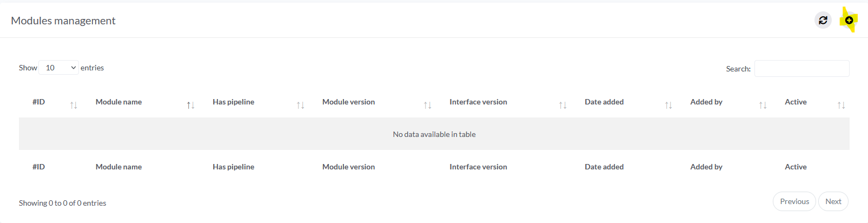Click the Module version column header
The width and height of the screenshot is (868, 223).
pyautogui.click(x=348, y=102)
